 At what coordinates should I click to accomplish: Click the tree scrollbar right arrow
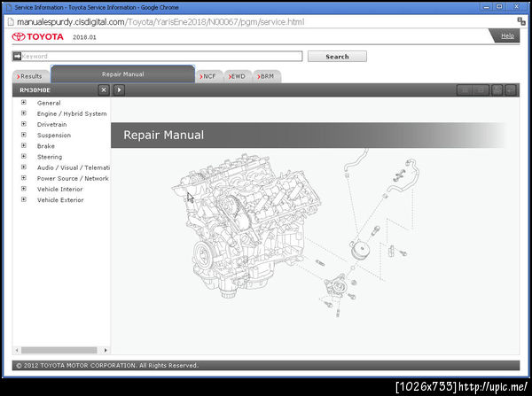click(x=106, y=350)
